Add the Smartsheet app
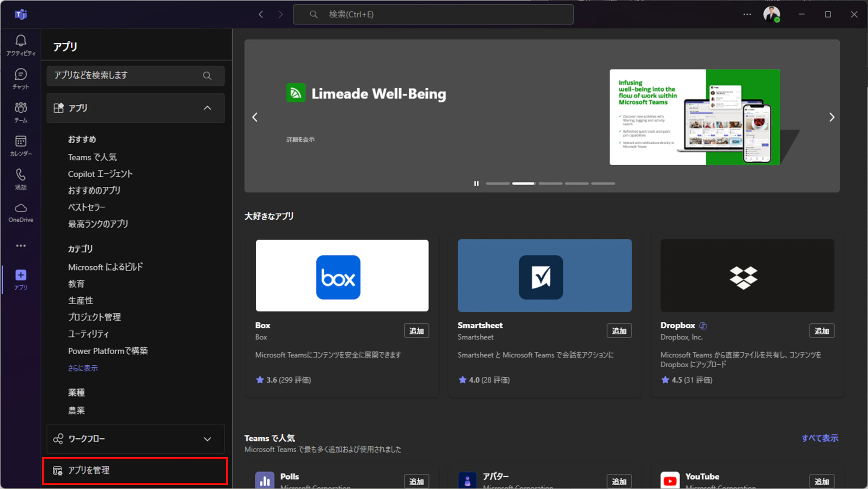The image size is (868, 489). 619,331
